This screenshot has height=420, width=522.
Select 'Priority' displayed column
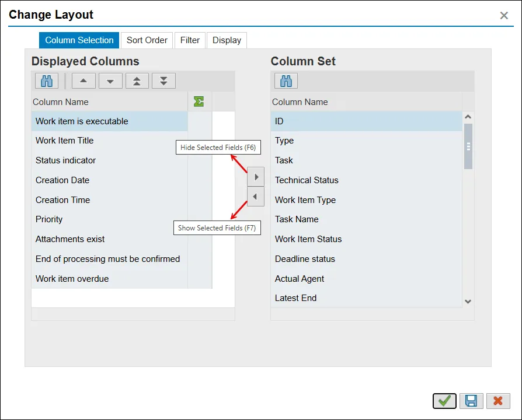click(110, 219)
